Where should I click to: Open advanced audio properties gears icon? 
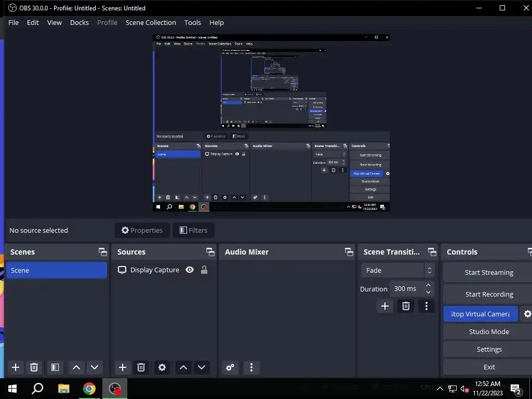coord(230,367)
